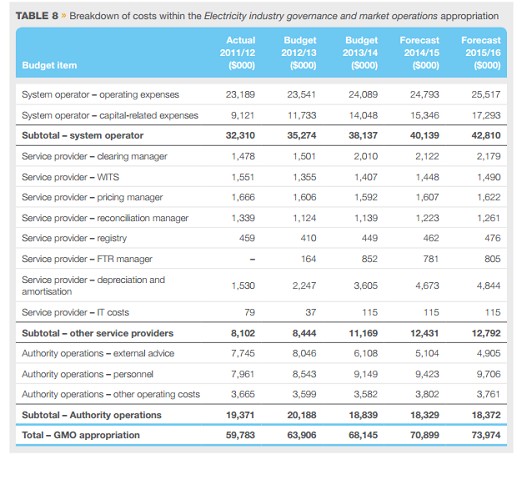Click the table title italic appropriation name
The height and width of the screenshot is (480, 522).
pyautogui.click(x=321, y=16)
